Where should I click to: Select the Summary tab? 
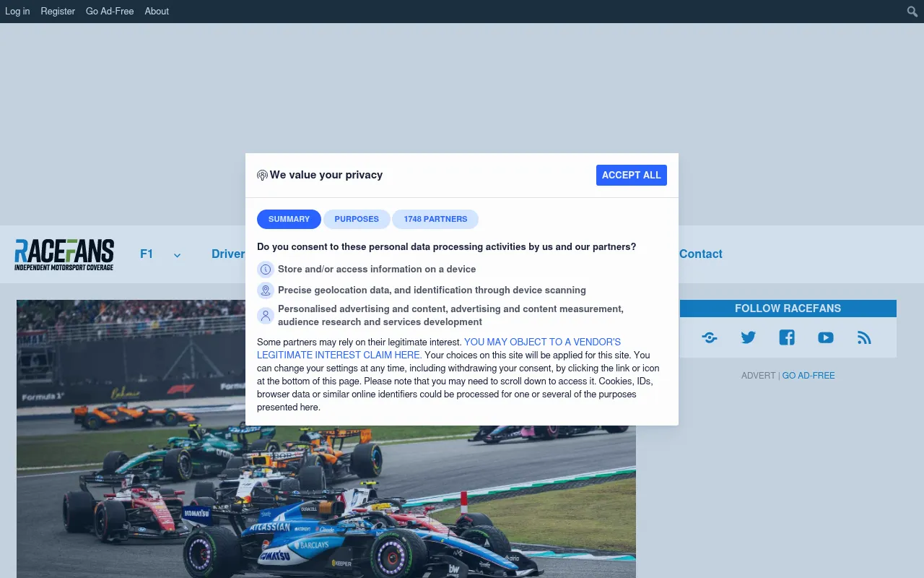pyautogui.click(x=289, y=219)
